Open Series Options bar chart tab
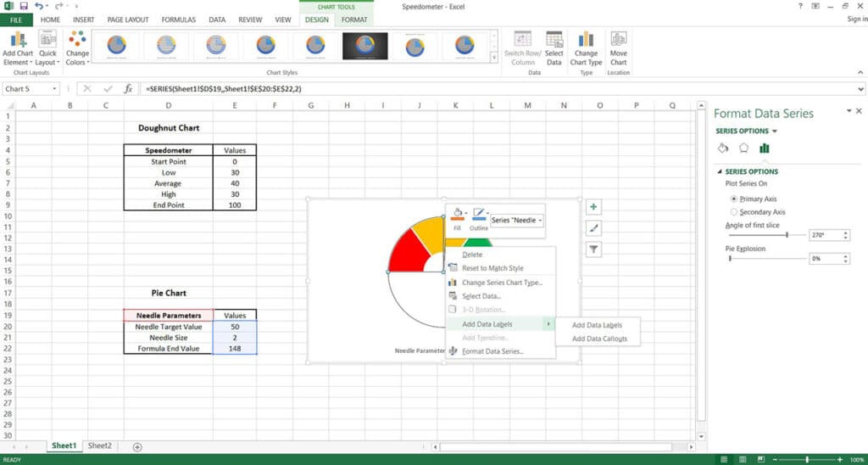The image size is (868, 465). pyautogui.click(x=765, y=148)
